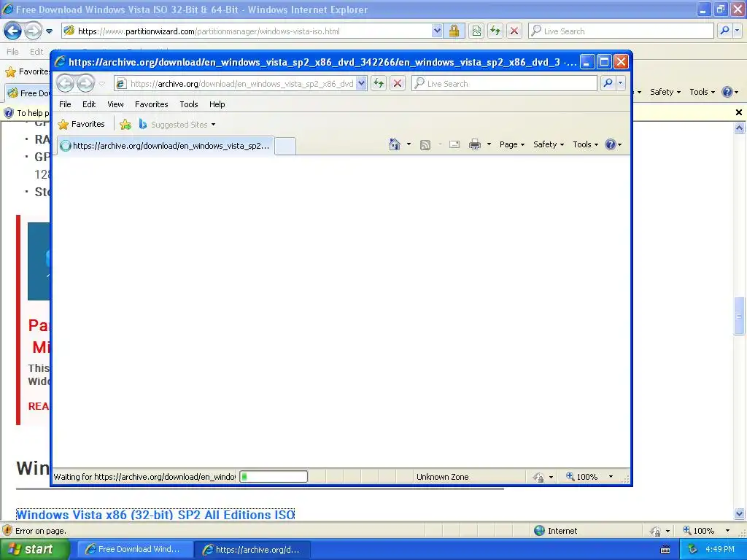Open Favorites menu in popup window
The width and height of the screenshot is (747, 560).
click(x=152, y=104)
